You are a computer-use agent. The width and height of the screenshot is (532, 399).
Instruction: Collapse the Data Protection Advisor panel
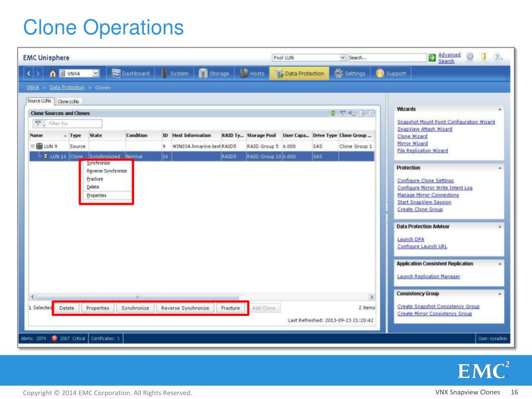tap(500, 227)
